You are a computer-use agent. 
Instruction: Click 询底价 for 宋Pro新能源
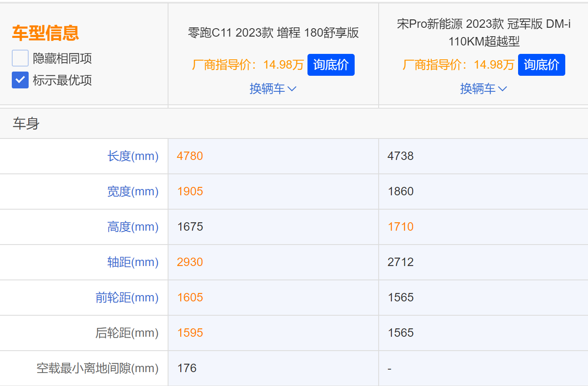[x=541, y=65]
